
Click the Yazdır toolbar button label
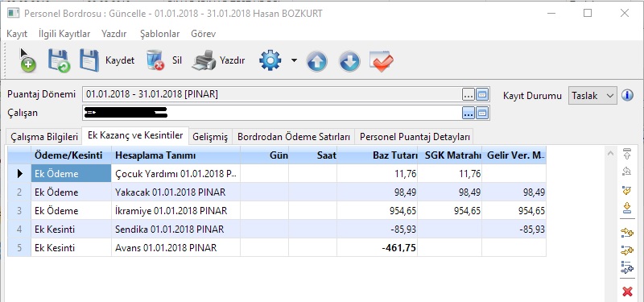[x=233, y=60]
